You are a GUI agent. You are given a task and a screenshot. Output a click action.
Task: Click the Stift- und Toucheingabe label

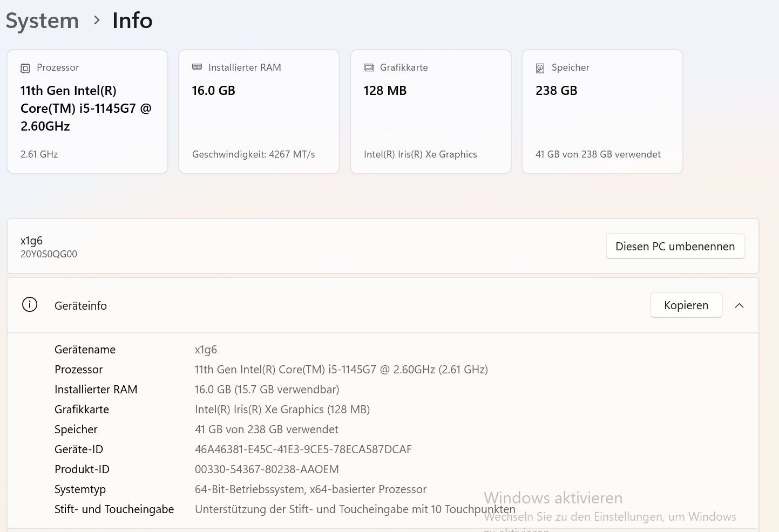pyautogui.click(x=114, y=509)
